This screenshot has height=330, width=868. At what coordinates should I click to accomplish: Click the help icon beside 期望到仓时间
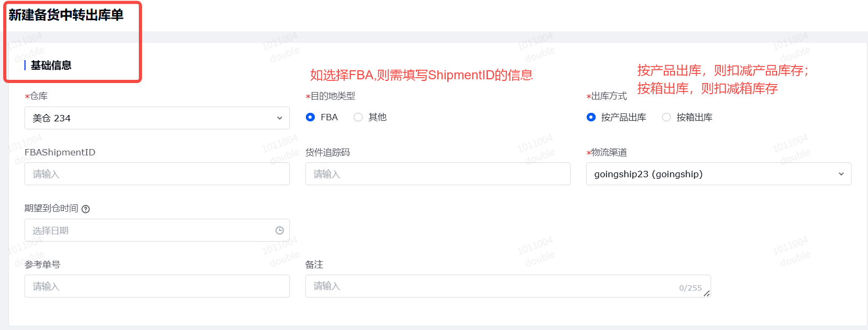86,209
